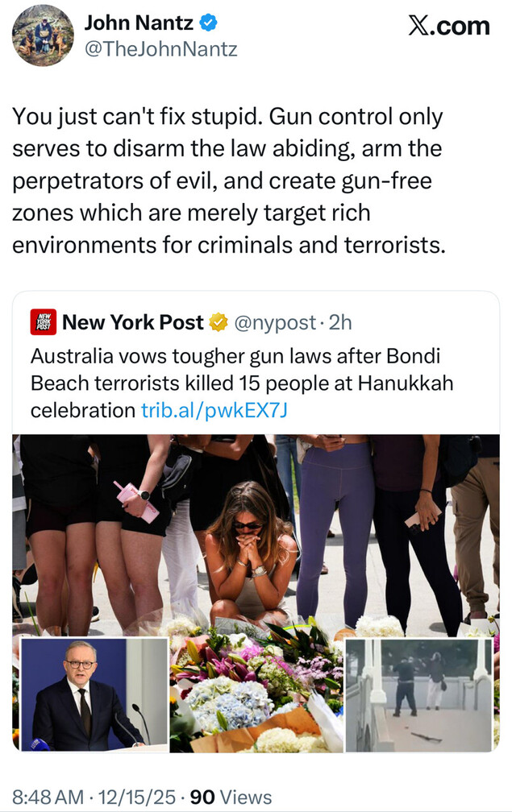Show the 90 Views count details
512x812 pixels.
(231, 797)
